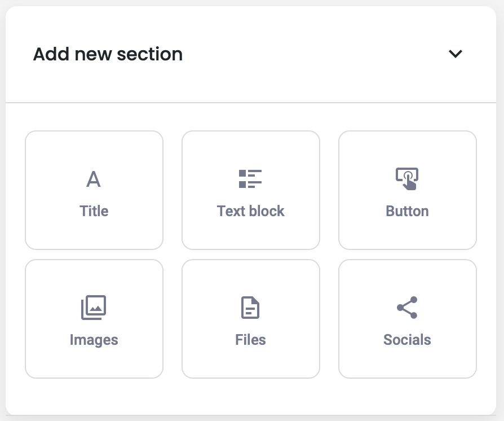Viewport: 504px width, 421px height.
Task: Select the Text block list icon
Action: [x=250, y=179]
